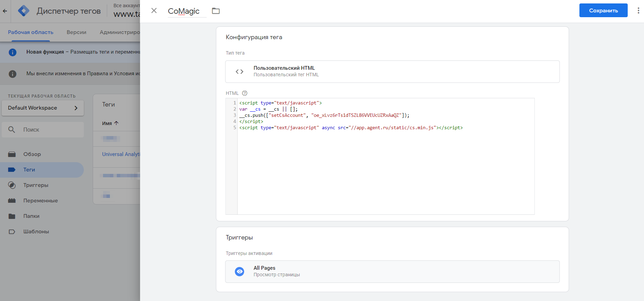Open Триггеры in the sidebar

(42, 185)
